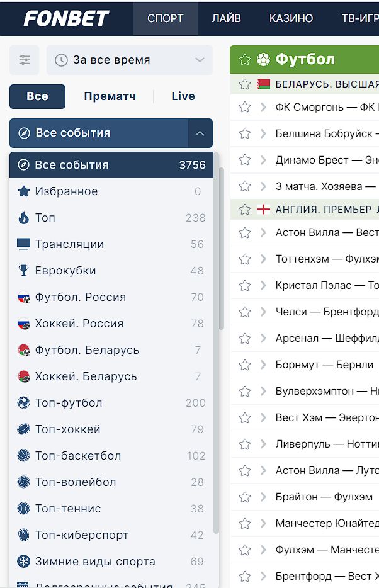
Task: Select the Прематч filter tab
Action: coord(110,96)
